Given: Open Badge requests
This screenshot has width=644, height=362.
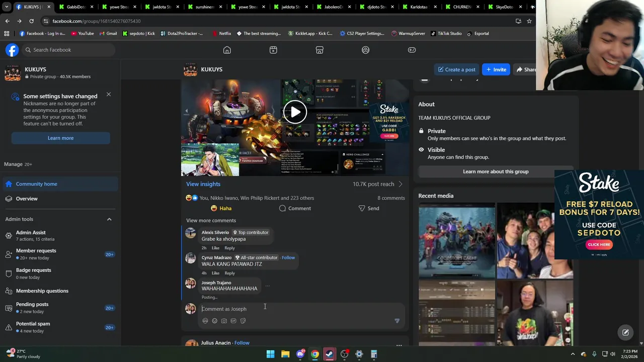Looking at the screenshot, I should coord(60,274).
